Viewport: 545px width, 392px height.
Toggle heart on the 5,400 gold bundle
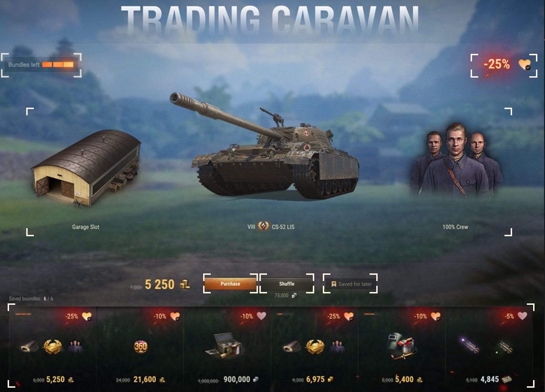(435, 316)
